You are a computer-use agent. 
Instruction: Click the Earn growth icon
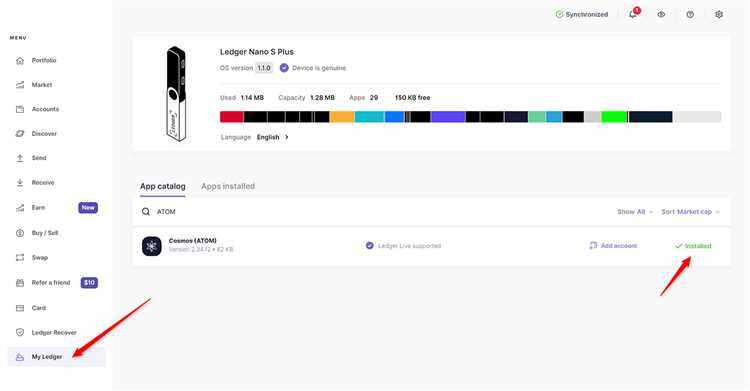tap(20, 208)
